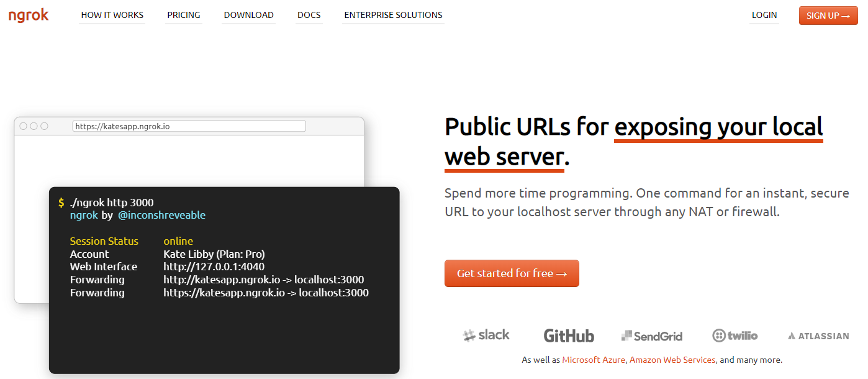Follow the Amazon Web Services link
The width and height of the screenshot is (868, 379).
[x=672, y=360]
